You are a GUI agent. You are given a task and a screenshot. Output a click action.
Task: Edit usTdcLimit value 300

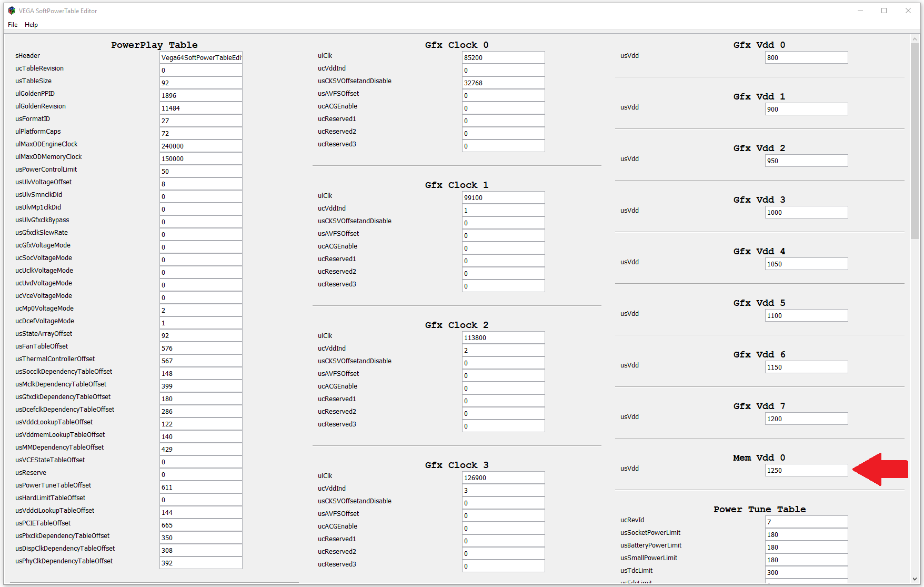[x=807, y=572]
